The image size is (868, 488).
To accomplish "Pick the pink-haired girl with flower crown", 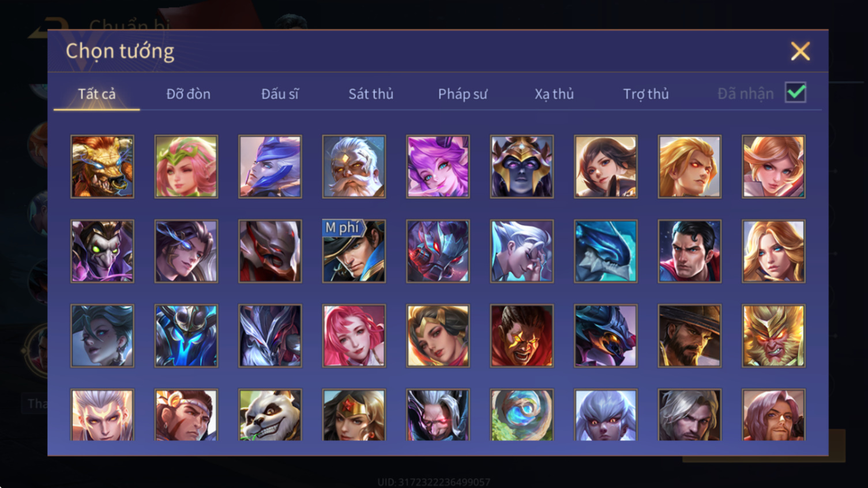I will coord(186,167).
